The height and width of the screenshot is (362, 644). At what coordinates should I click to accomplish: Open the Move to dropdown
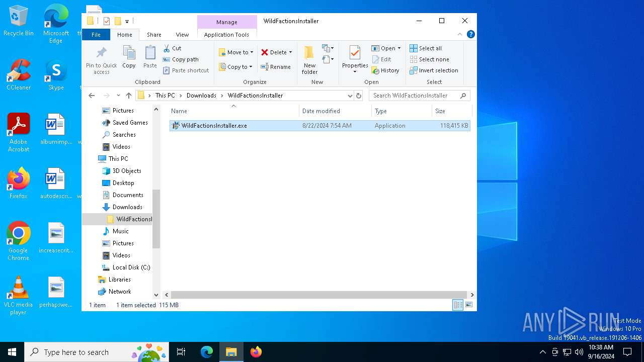236,52
